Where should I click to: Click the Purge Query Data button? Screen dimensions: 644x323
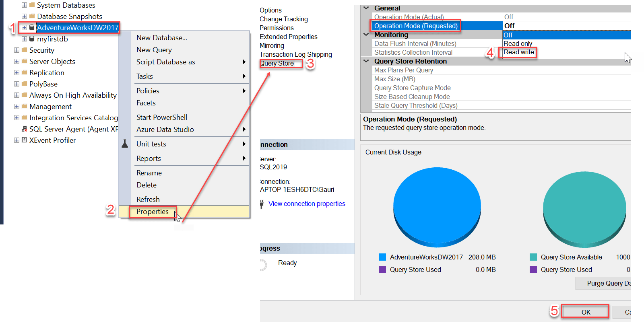pos(603,283)
